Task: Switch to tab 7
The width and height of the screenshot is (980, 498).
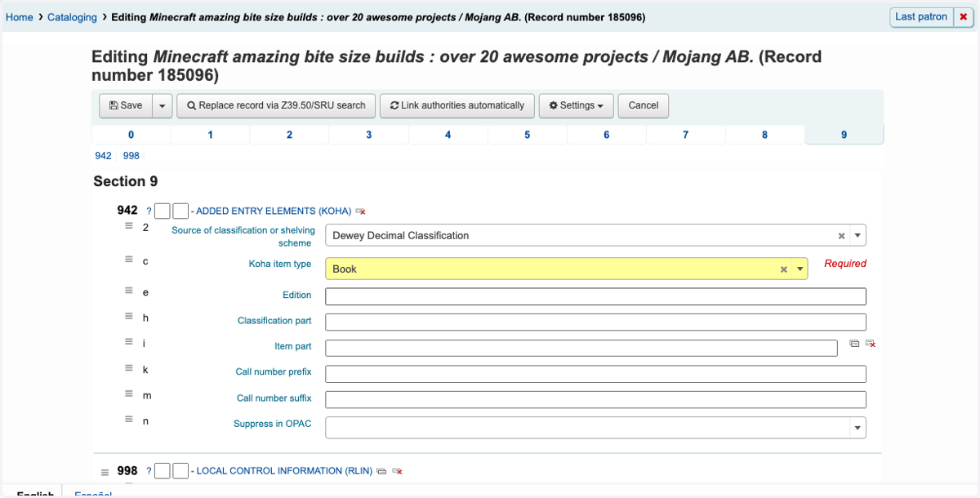Action: pos(686,135)
